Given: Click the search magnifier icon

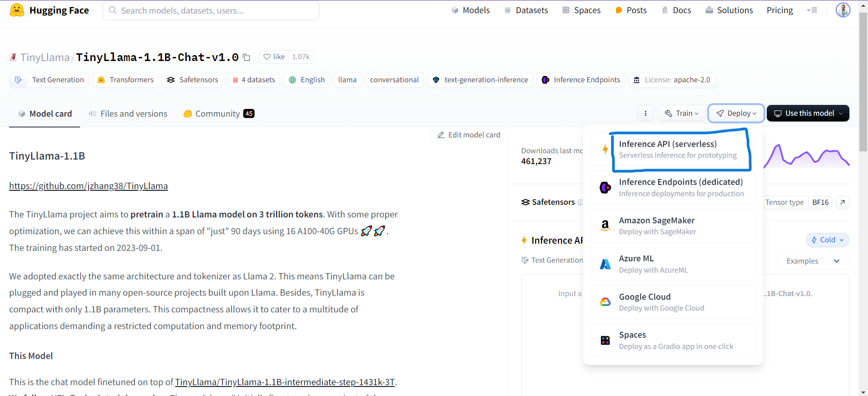Looking at the screenshot, I should point(113,10).
